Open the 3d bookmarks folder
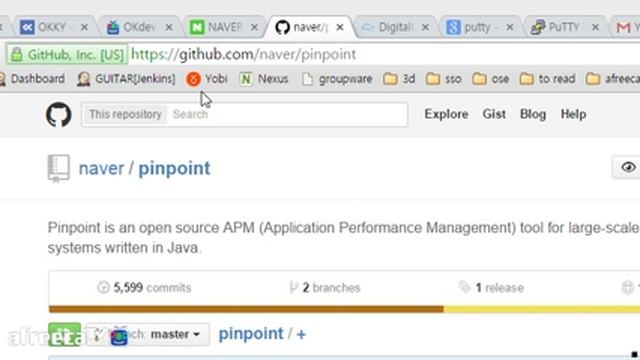The height and width of the screenshot is (360, 640). click(399, 79)
